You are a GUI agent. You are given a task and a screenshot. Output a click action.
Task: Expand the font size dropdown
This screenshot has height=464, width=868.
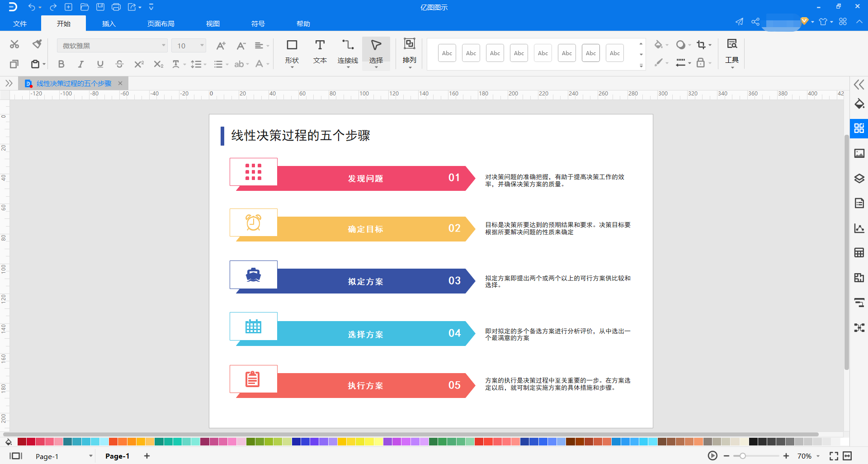(202, 46)
